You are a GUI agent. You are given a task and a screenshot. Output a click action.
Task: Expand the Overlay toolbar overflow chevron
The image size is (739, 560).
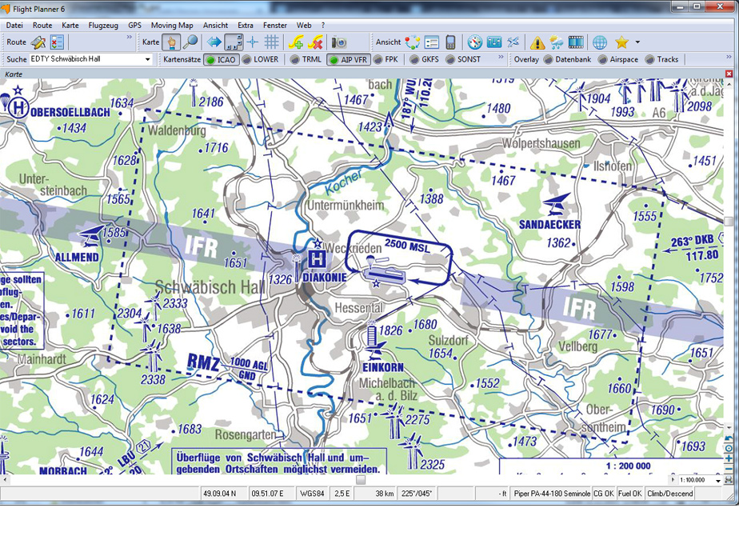[x=729, y=57]
